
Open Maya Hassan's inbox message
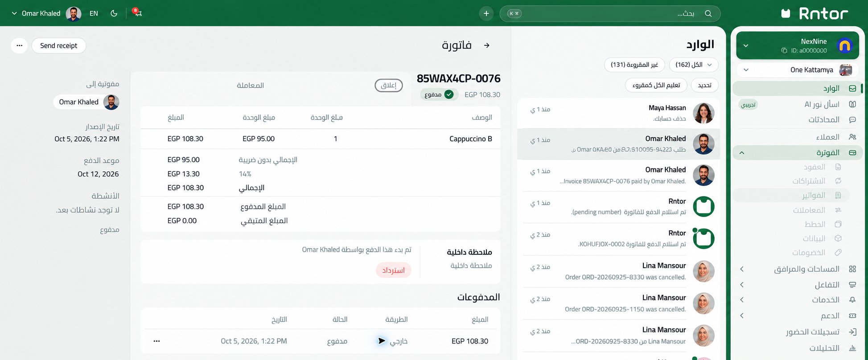[x=619, y=113]
